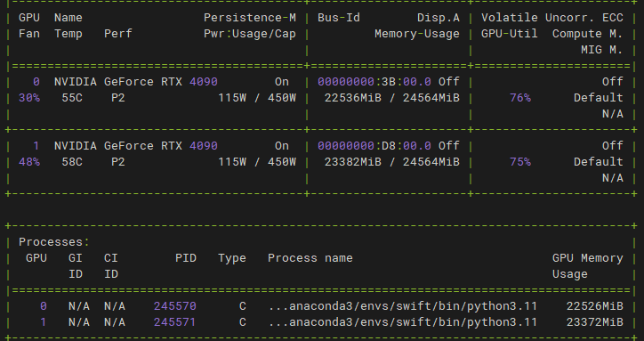Click the 23382MiB / 24564MiB memory usage

click(x=391, y=162)
